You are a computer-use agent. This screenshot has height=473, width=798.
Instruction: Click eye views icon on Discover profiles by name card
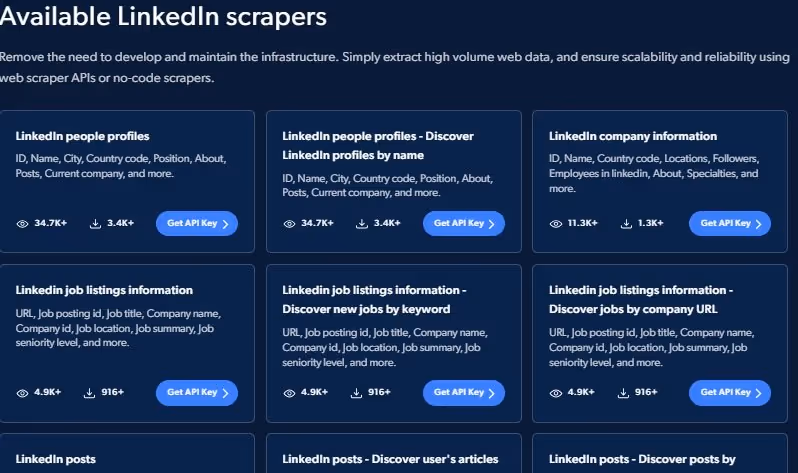289,224
